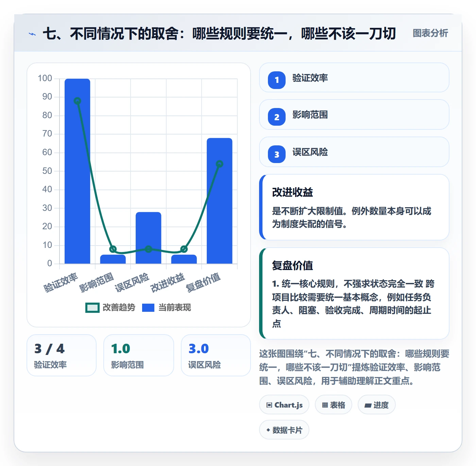476x466 pixels.
Task: Click the trend line point on 验证效率
Action: coord(78,101)
